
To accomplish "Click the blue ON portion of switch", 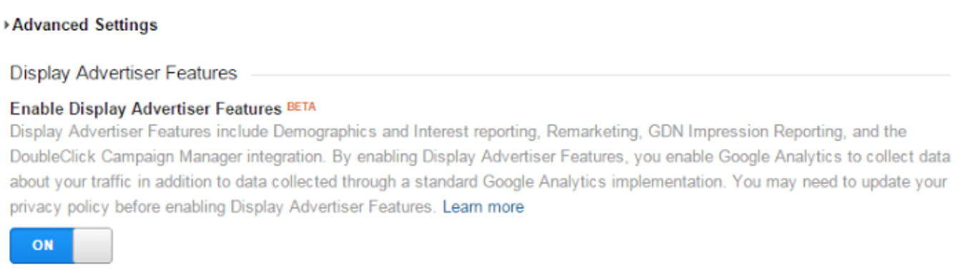I will coord(42,245).
